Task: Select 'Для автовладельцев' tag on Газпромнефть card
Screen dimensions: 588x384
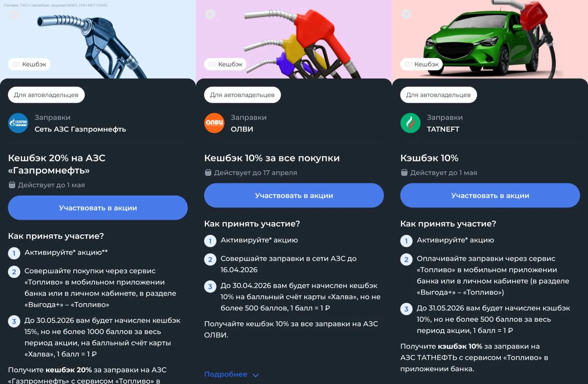Action: pyautogui.click(x=46, y=95)
